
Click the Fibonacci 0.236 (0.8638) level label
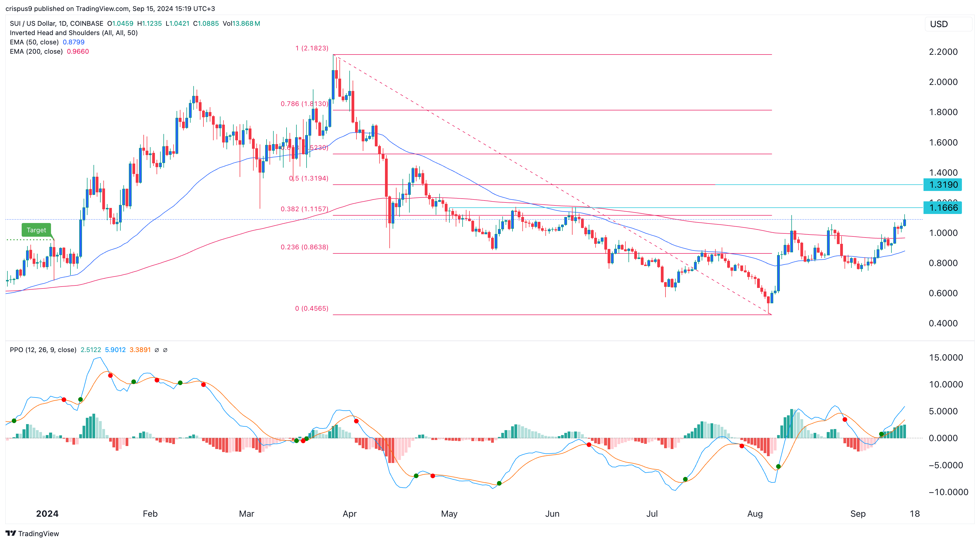coord(304,247)
